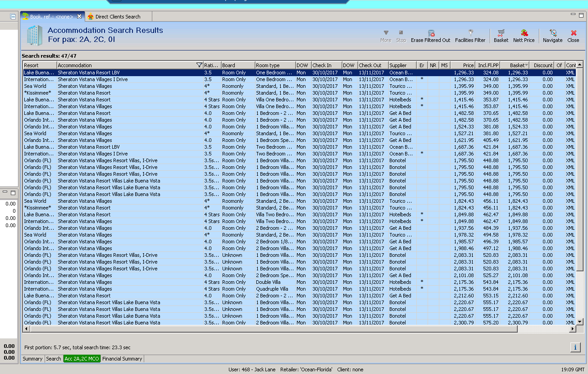The image size is (588, 374).
Task: Select the Quadruple Villa room row
Action: (299, 289)
